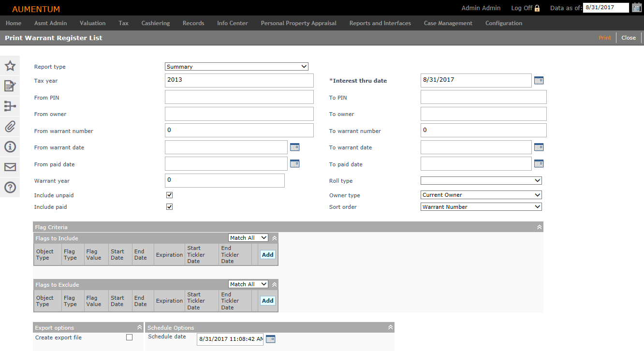Open the envelope mail icon in sidebar

pos(10,167)
